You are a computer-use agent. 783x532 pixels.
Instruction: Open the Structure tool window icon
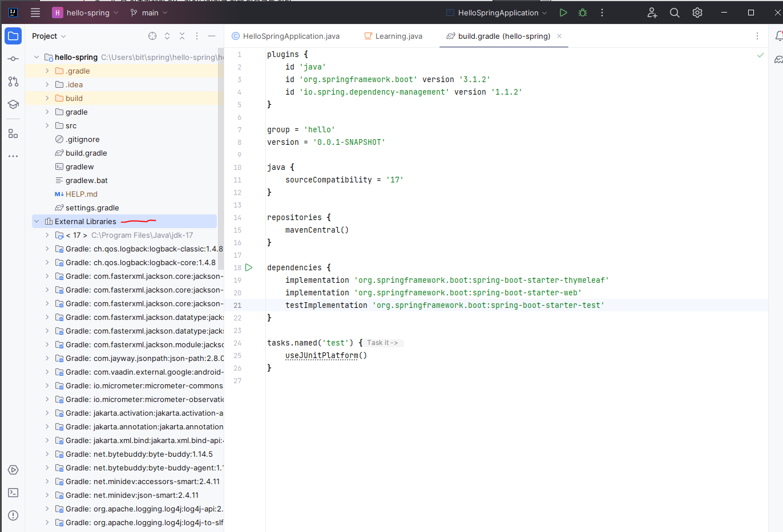[13, 133]
